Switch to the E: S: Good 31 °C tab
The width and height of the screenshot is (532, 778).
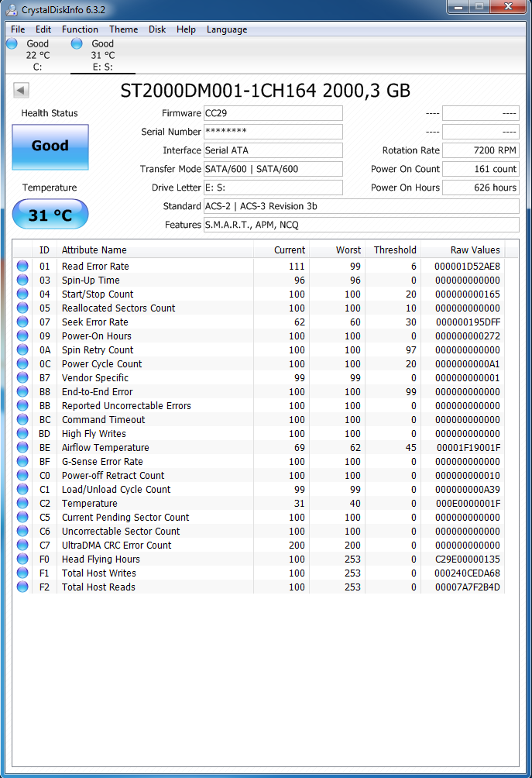point(102,55)
